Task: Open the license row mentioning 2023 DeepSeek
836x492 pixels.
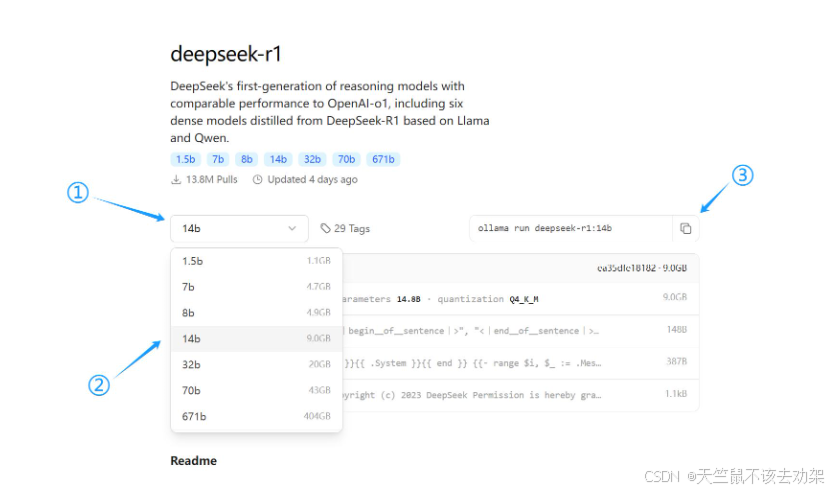Action: (x=520, y=395)
